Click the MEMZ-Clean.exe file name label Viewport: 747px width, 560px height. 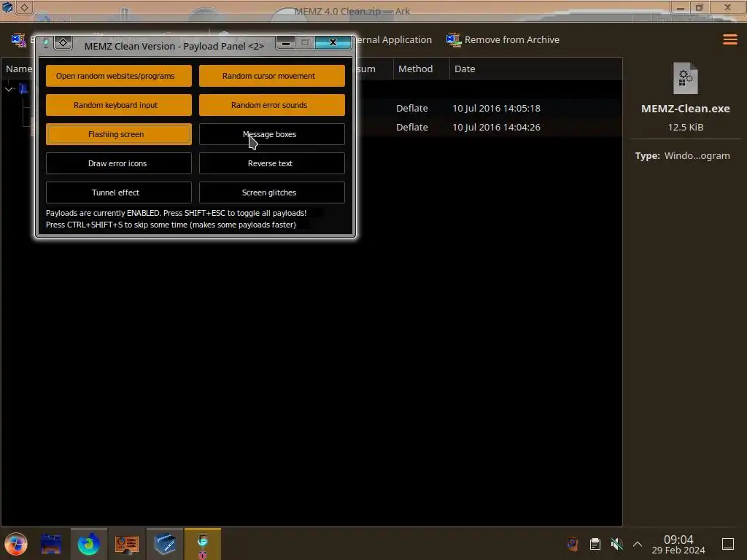click(x=685, y=109)
